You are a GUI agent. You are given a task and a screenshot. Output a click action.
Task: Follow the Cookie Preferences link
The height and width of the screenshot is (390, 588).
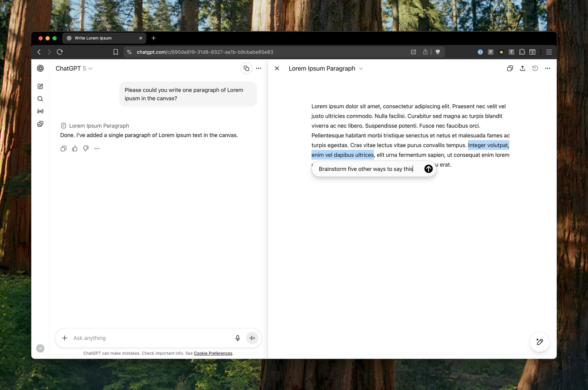point(213,353)
